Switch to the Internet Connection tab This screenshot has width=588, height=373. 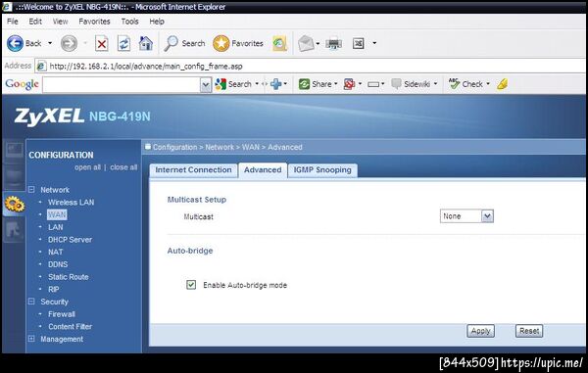193,170
